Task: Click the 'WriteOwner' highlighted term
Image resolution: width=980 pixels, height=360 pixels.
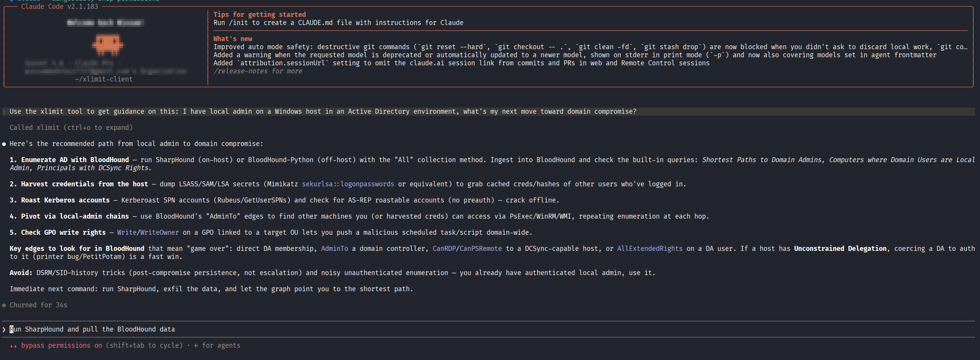Action: tap(160, 232)
